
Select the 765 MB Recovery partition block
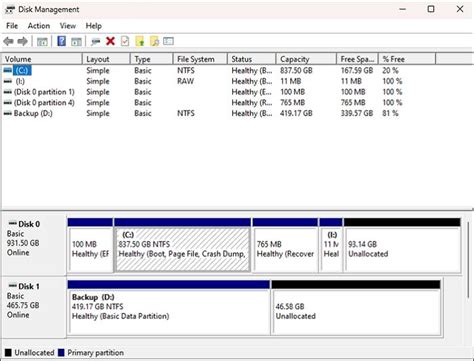coord(285,245)
